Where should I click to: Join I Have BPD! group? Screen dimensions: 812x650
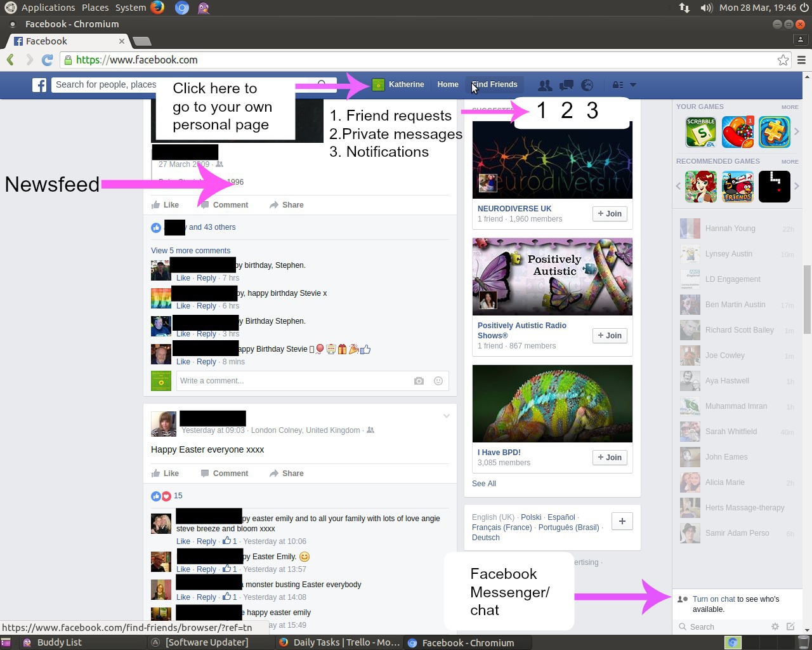610,458
